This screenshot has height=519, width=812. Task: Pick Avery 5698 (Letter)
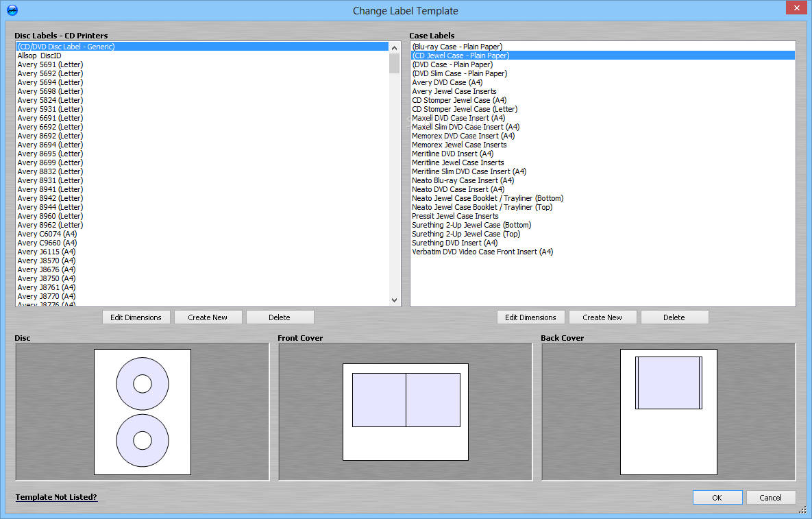pyautogui.click(x=202, y=91)
